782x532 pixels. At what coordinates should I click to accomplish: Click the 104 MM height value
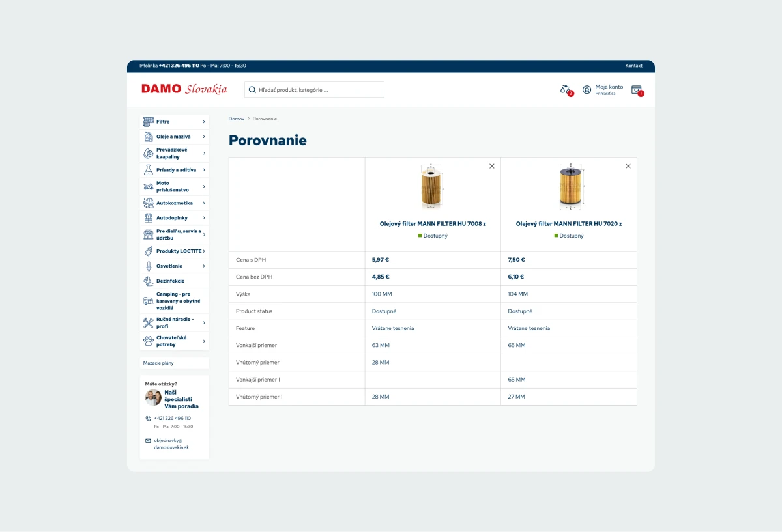pyautogui.click(x=518, y=294)
